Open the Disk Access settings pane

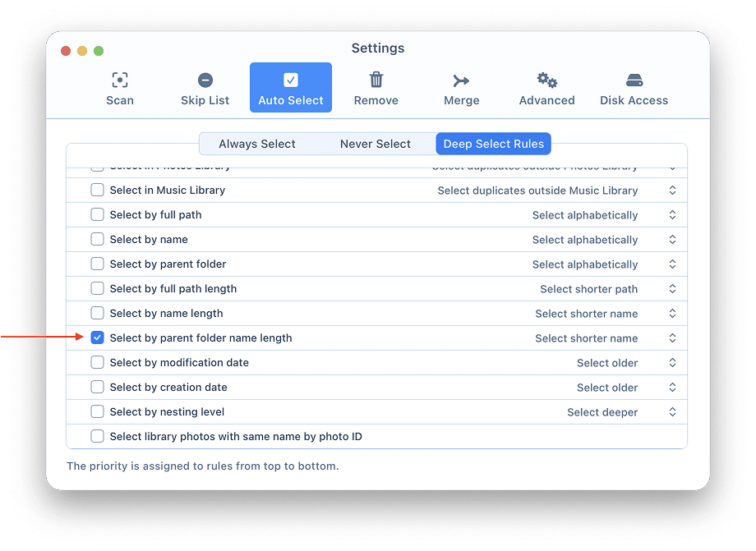[634, 88]
